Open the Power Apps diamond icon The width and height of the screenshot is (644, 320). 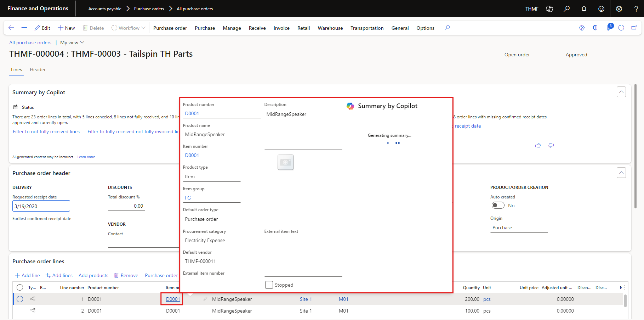pos(582,28)
